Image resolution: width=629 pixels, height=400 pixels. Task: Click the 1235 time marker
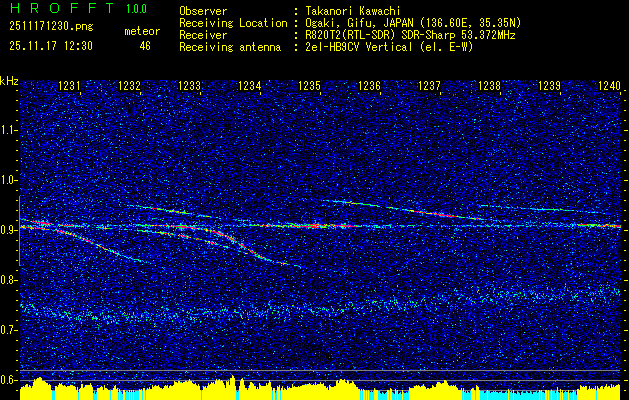pos(309,86)
